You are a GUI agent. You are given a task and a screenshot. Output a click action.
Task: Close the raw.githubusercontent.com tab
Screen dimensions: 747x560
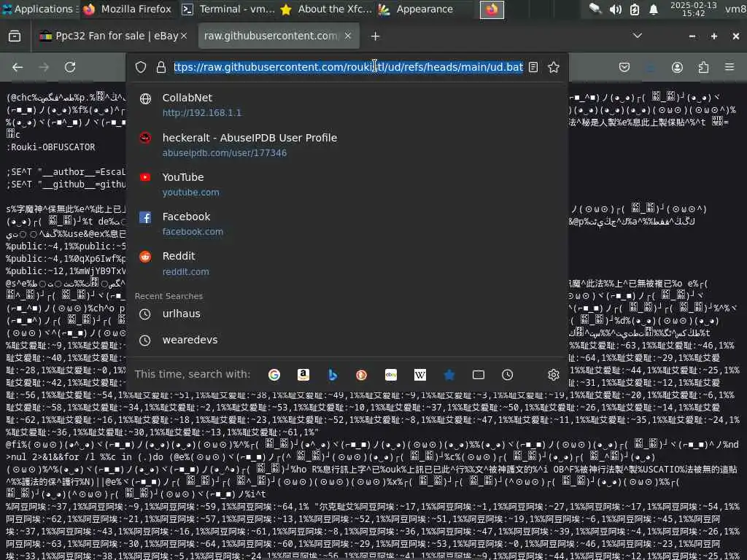348,36
